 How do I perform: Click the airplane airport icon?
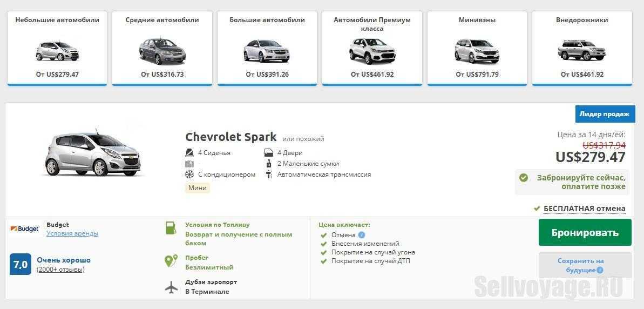[x=171, y=287]
